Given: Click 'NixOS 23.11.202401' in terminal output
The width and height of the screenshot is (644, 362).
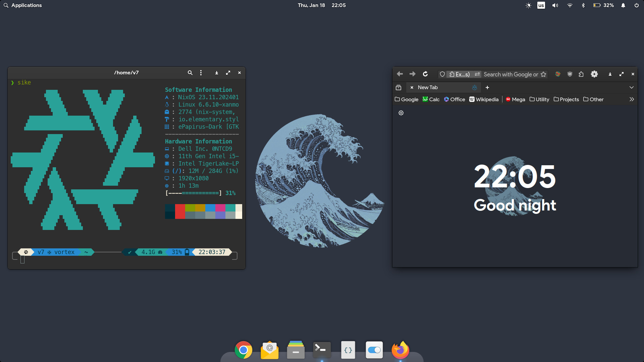Looking at the screenshot, I should point(208,97).
